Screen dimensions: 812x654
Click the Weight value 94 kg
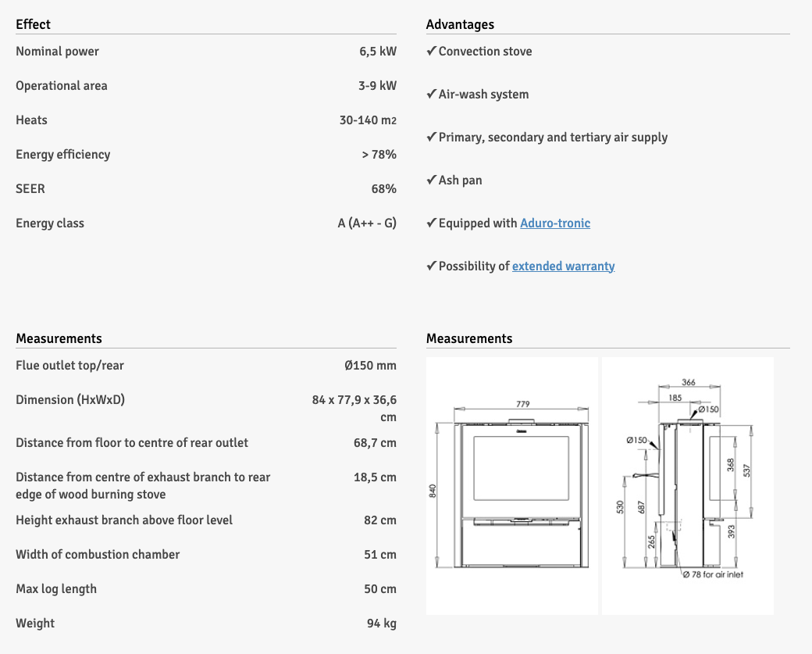(381, 624)
